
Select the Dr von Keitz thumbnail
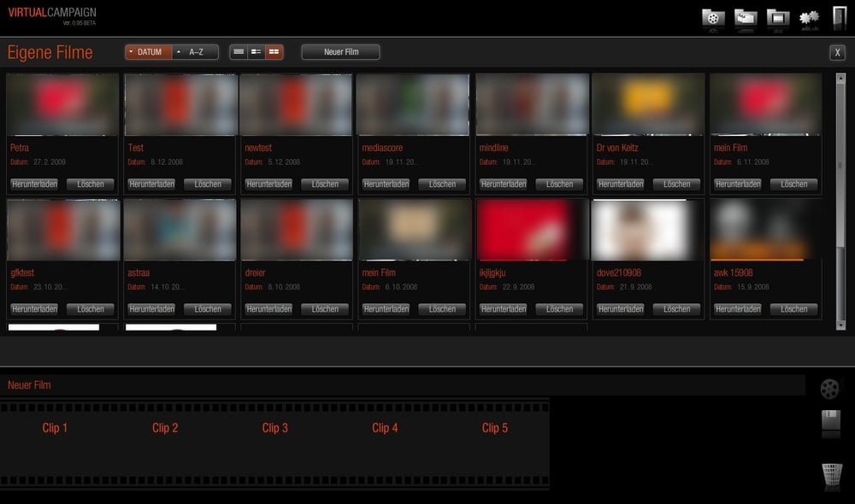tap(648, 104)
